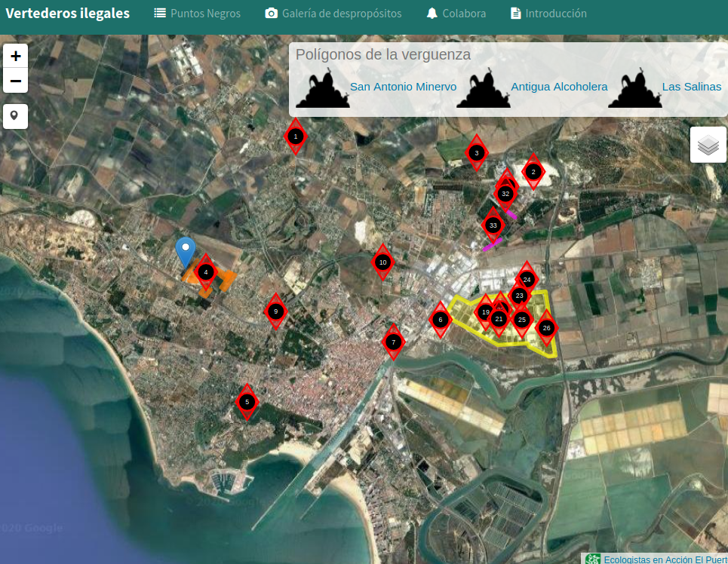This screenshot has width=728, height=564.
Task: Zoom out of the map
Action: pos(15,81)
